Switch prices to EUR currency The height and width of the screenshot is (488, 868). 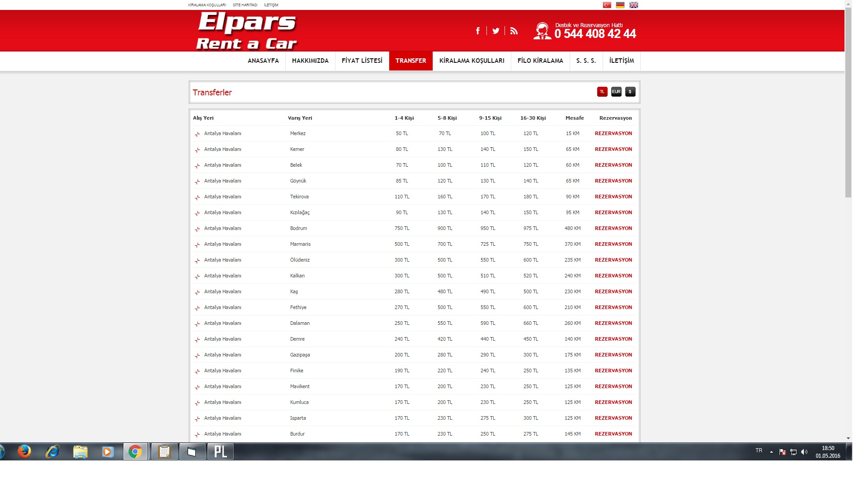616,92
